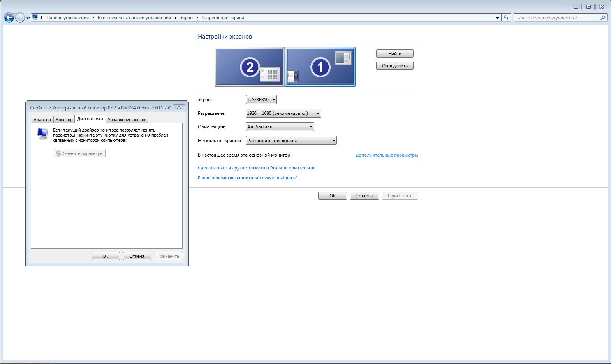The width and height of the screenshot is (611, 364).
Task: Click the Forward navigation arrow button
Action: 20,18
